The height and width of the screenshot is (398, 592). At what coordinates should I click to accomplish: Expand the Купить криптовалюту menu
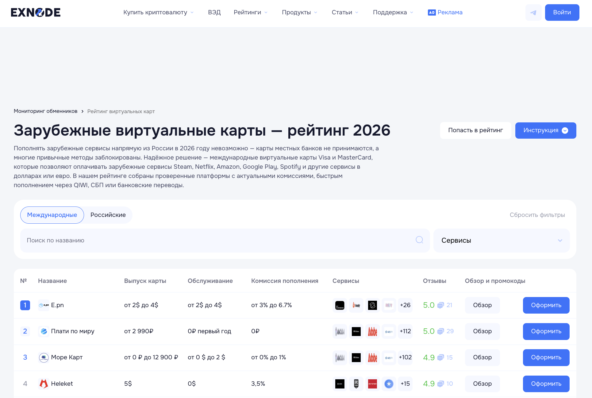[158, 12]
